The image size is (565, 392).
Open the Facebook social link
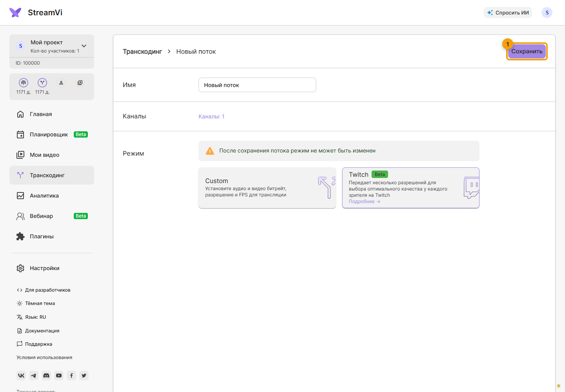[x=71, y=376]
